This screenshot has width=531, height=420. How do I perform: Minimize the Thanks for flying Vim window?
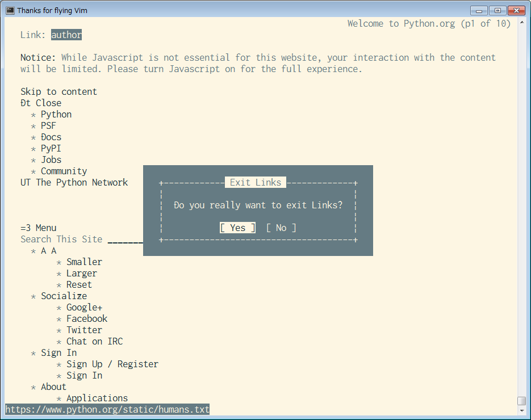click(x=479, y=10)
